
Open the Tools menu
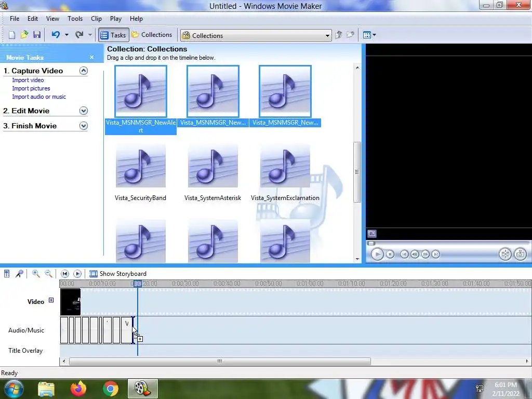(x=75, y=19)
